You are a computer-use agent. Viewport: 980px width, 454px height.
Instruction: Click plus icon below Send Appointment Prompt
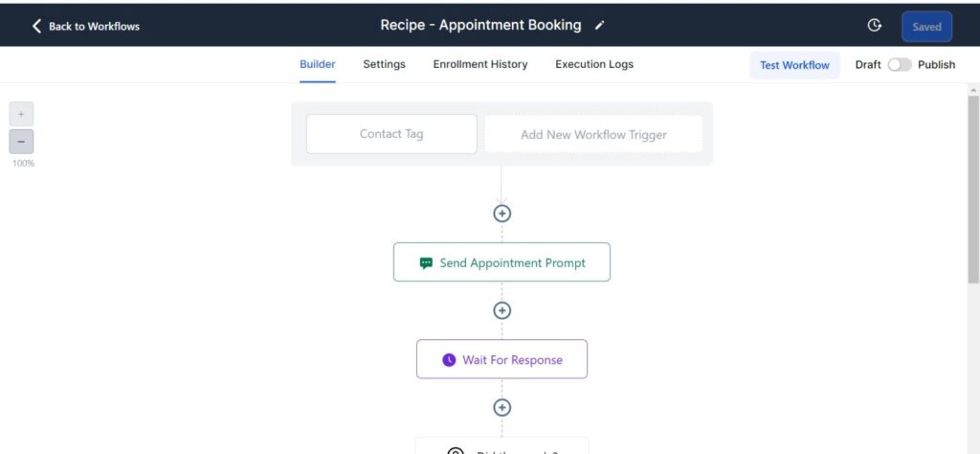click(x=502, y=310)
